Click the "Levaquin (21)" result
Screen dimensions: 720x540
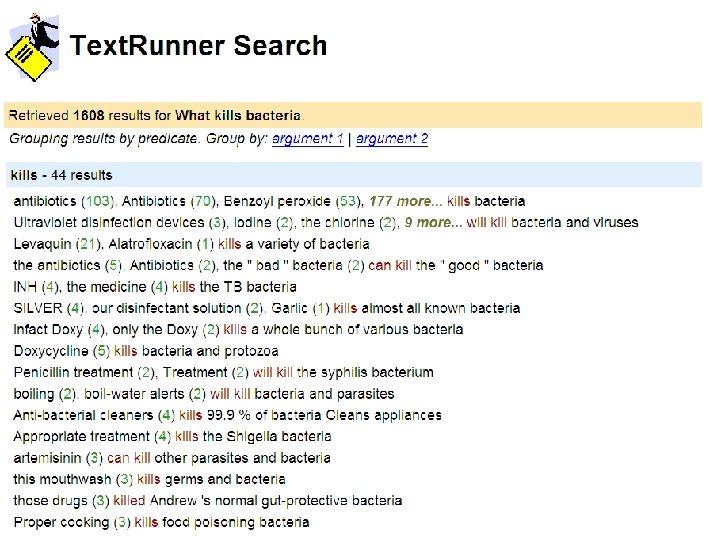point(55,244)
